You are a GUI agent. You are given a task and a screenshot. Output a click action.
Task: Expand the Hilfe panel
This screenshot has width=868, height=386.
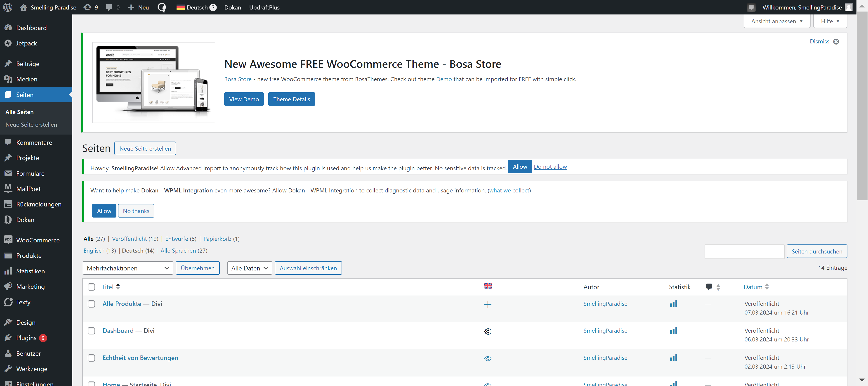pyautogui.click(x=830, y=21)
